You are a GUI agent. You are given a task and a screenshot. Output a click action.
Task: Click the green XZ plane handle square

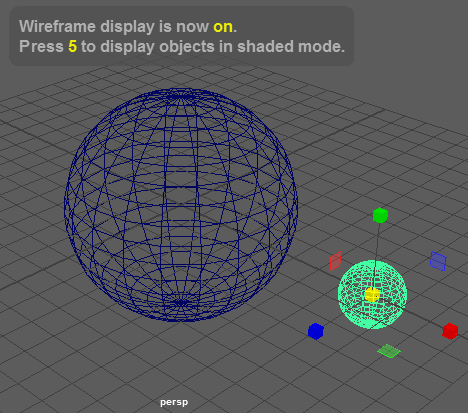389,351
